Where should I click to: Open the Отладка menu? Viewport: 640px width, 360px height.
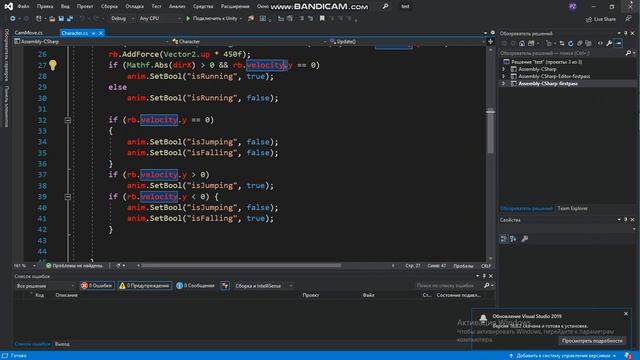[x=134, y=7]
